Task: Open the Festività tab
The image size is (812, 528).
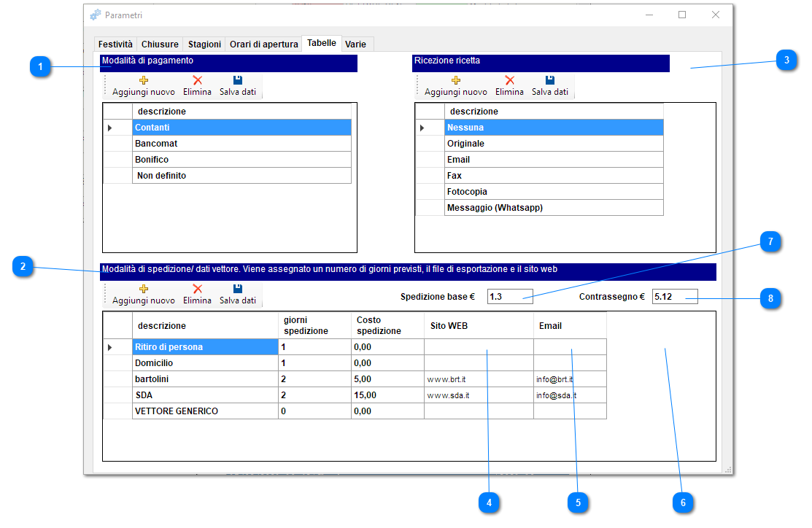Action: click(115, 44)
